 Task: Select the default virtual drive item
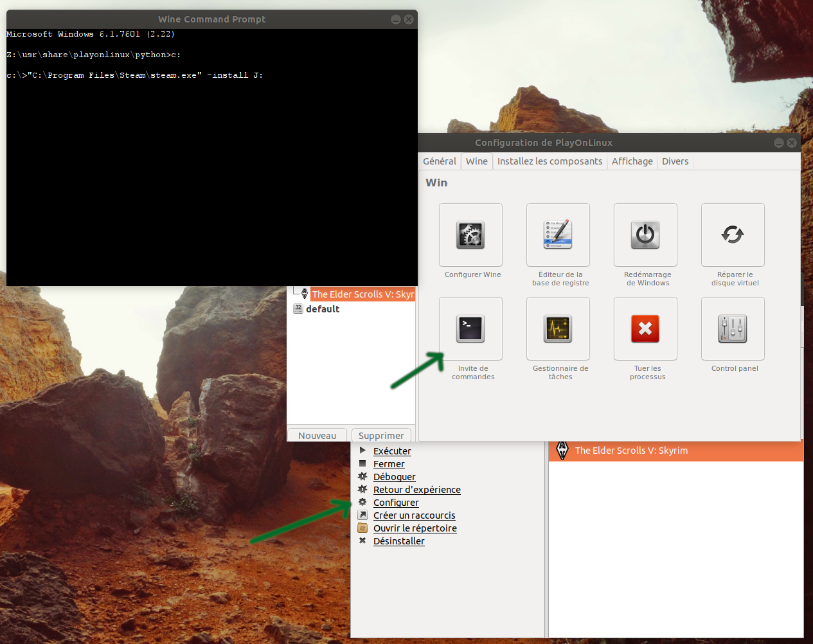[x=323, y=309]
